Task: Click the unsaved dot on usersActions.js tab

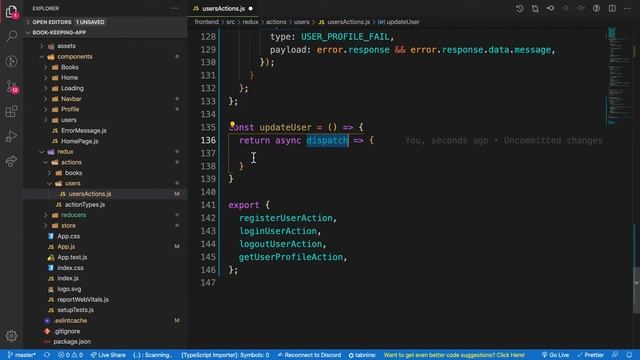Action: click(251, 9)
